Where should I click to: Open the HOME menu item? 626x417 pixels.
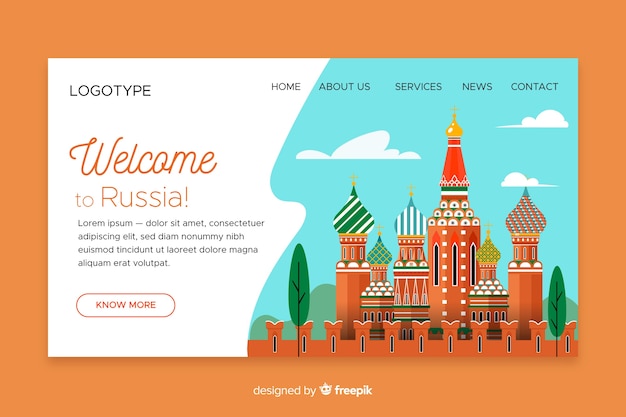tap(285, 87)
